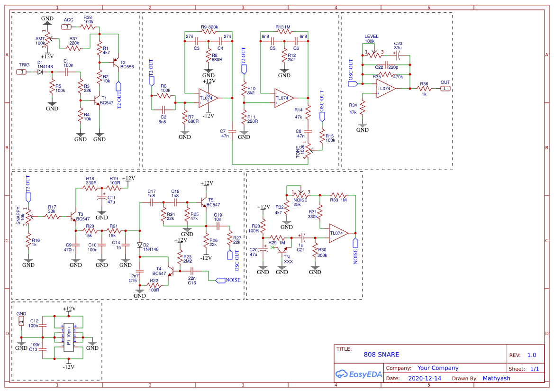
Task: Select the D1 1N4148 diode
Action: pyautogui.click(x=40, y=72)
